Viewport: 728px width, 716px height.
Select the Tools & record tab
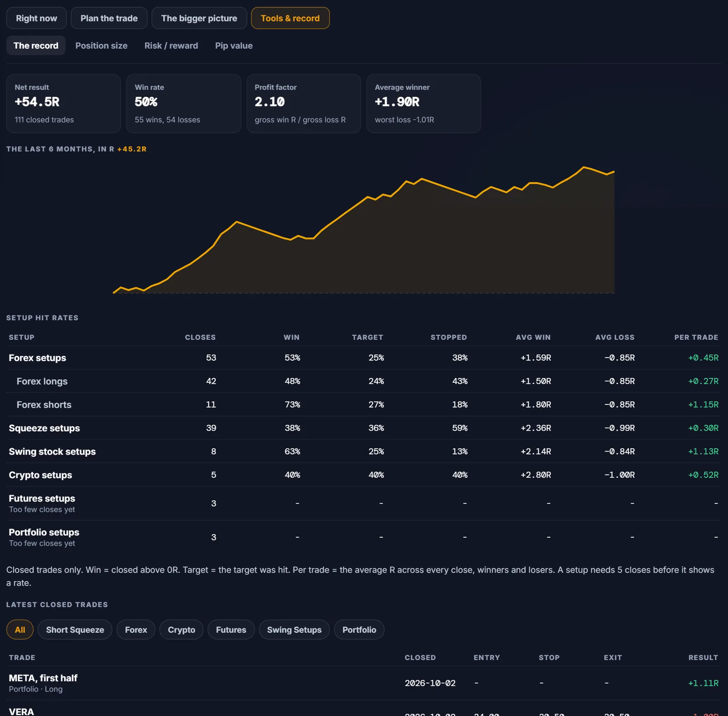coord(290,18)
